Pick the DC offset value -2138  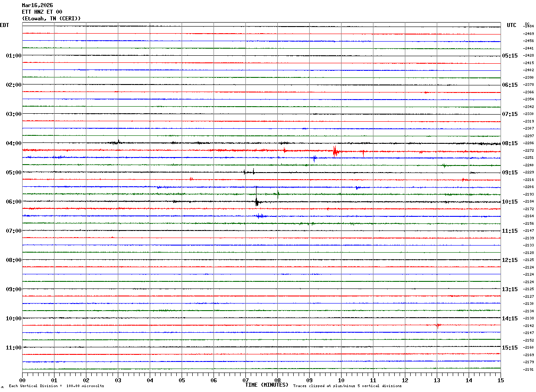[528, 319]
